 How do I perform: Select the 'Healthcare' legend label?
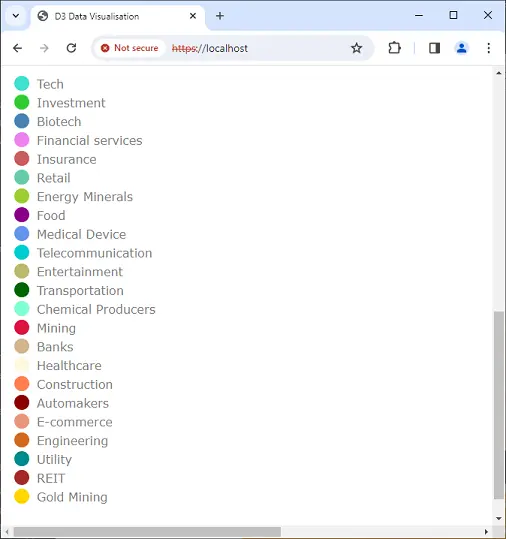[x=69, y=366]
